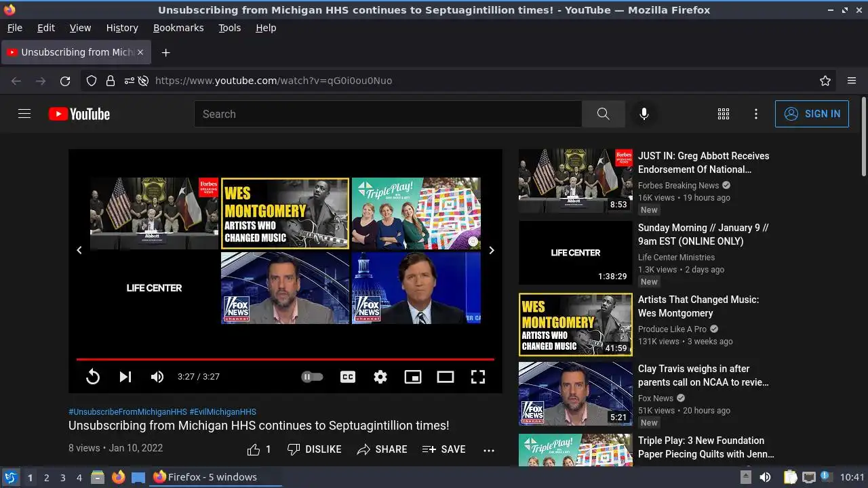Switch to workspace 2 on taskbar
Viewport: 868px width, 488px height.
[46, 477]
